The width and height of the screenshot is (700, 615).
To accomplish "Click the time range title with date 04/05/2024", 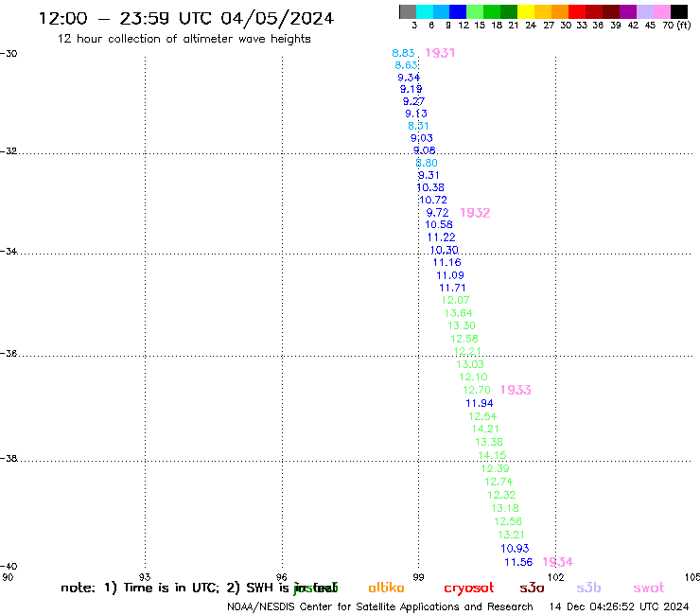I will pyautogui.click(x=186, y=18).
